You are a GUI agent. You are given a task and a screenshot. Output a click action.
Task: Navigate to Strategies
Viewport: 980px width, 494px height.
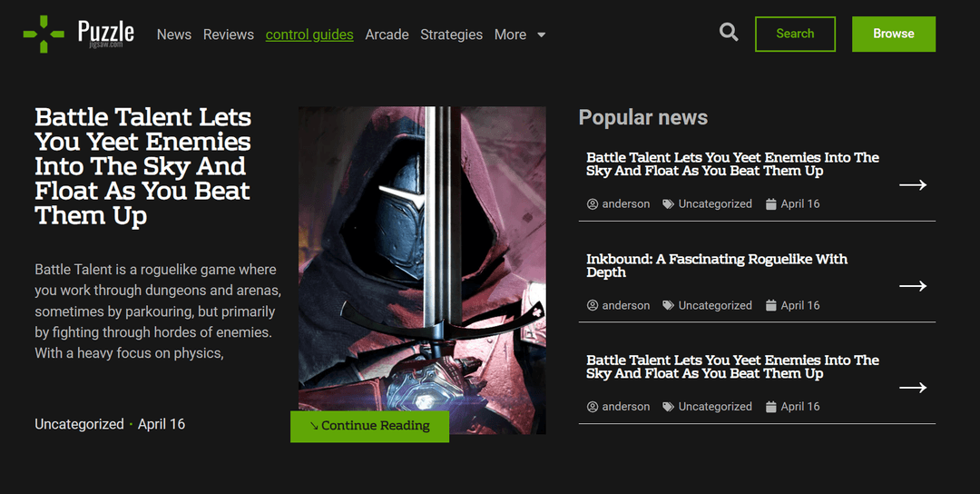click(x=451, y=35)
